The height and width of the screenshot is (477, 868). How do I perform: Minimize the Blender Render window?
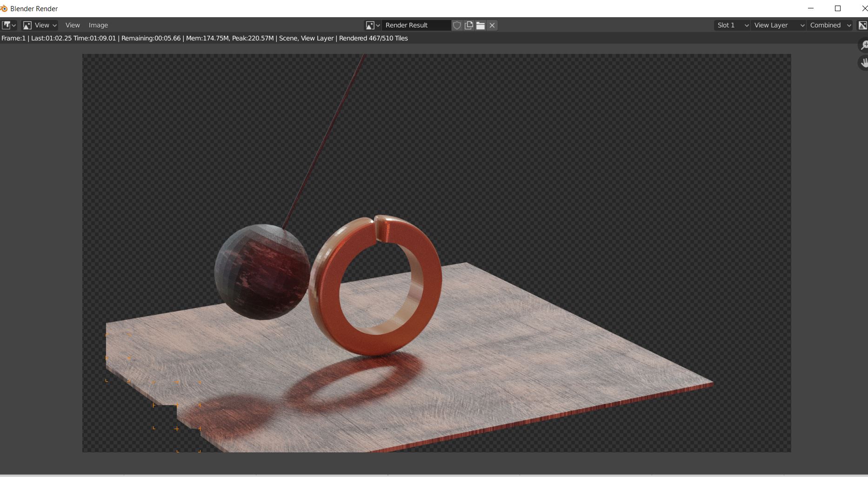point(811,8)
